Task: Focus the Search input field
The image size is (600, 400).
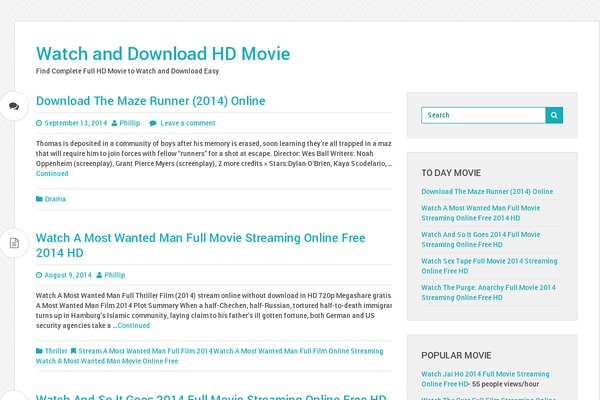Action: (483, 115)
